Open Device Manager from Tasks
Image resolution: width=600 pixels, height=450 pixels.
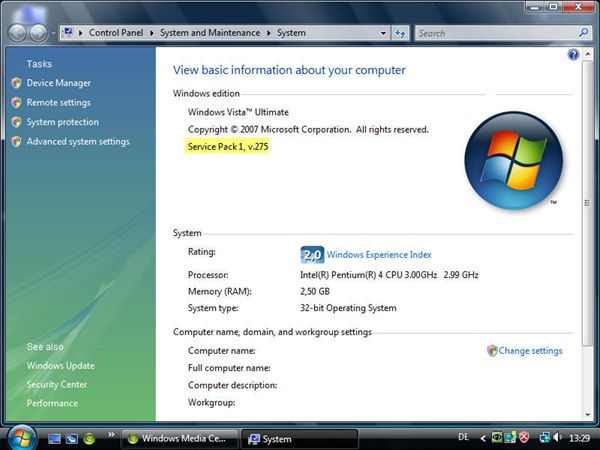(59, 83)
